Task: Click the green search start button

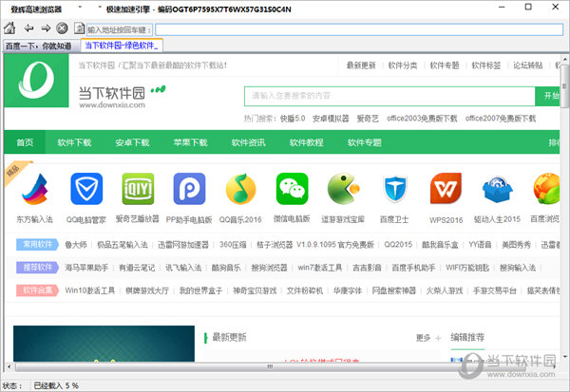Action: point(547,96)
